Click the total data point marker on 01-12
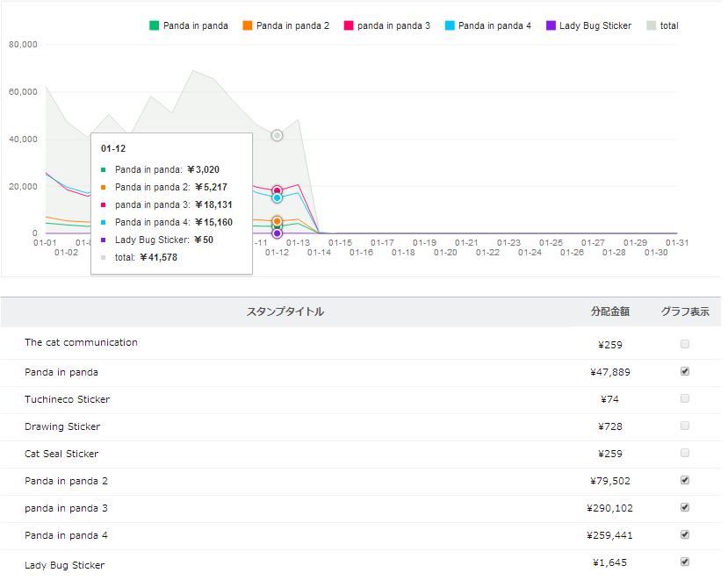728x580 pixels. tap(277, 135)
